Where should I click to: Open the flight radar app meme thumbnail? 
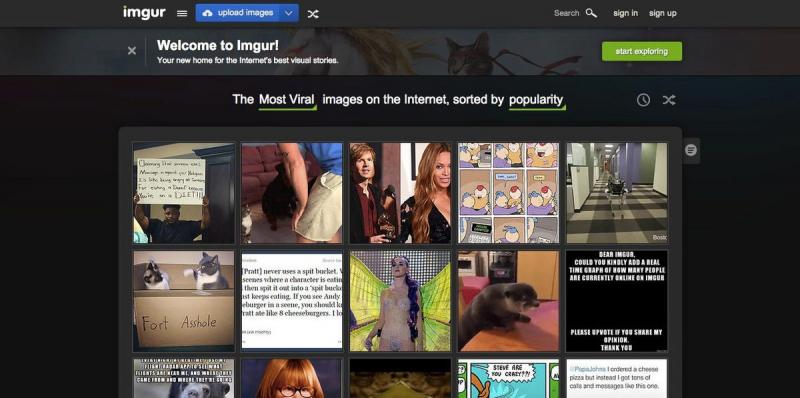point(184,378)
